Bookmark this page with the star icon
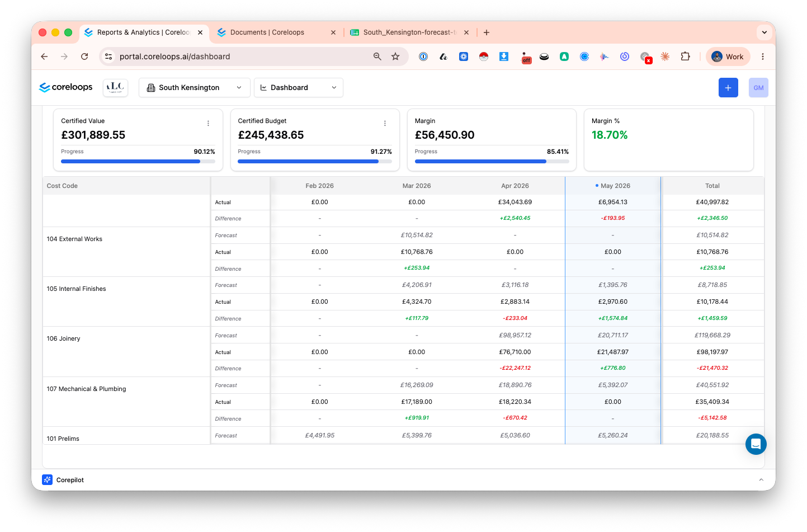807x532 pixels. coord(395,57)
